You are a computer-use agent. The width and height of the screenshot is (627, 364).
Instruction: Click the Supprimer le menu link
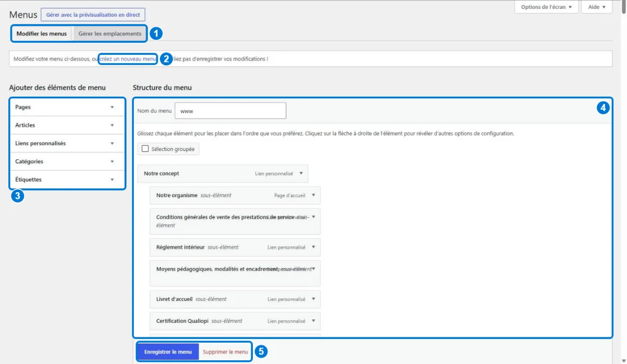pyautogui.click(x=225, y=352)
